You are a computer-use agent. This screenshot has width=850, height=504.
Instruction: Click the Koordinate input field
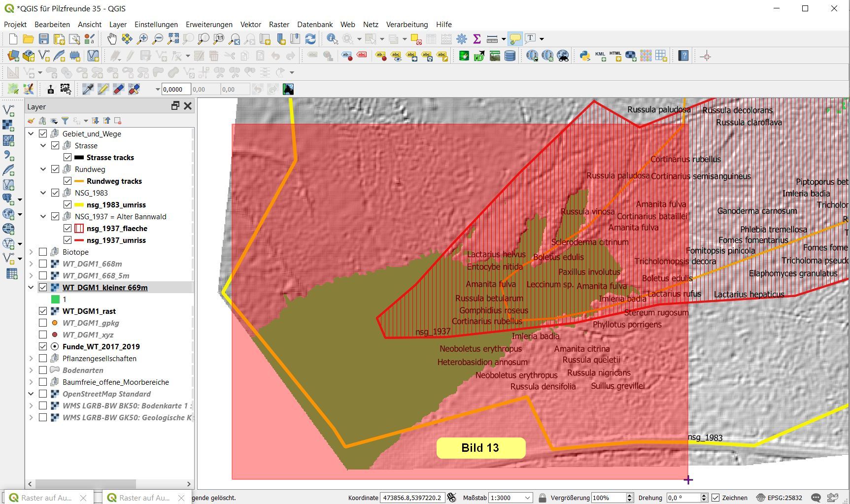coord(412,498)
